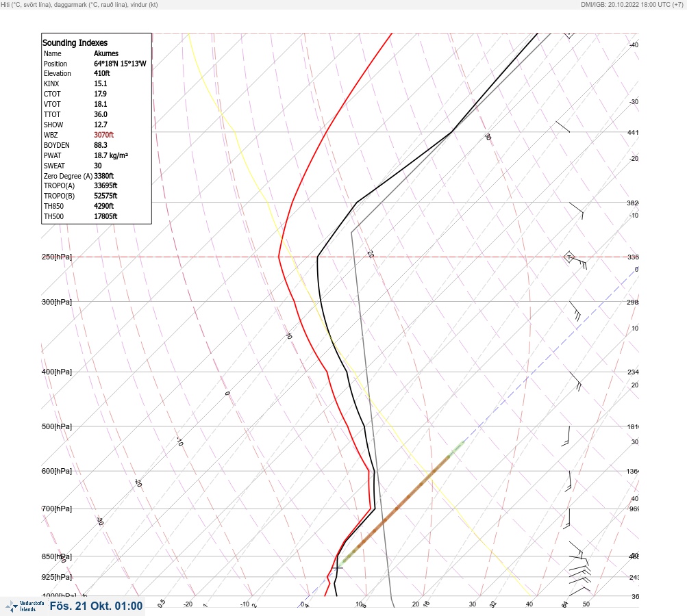
Task: Click the BOYDEN value 88.3
Action: (x=100, y=145)
